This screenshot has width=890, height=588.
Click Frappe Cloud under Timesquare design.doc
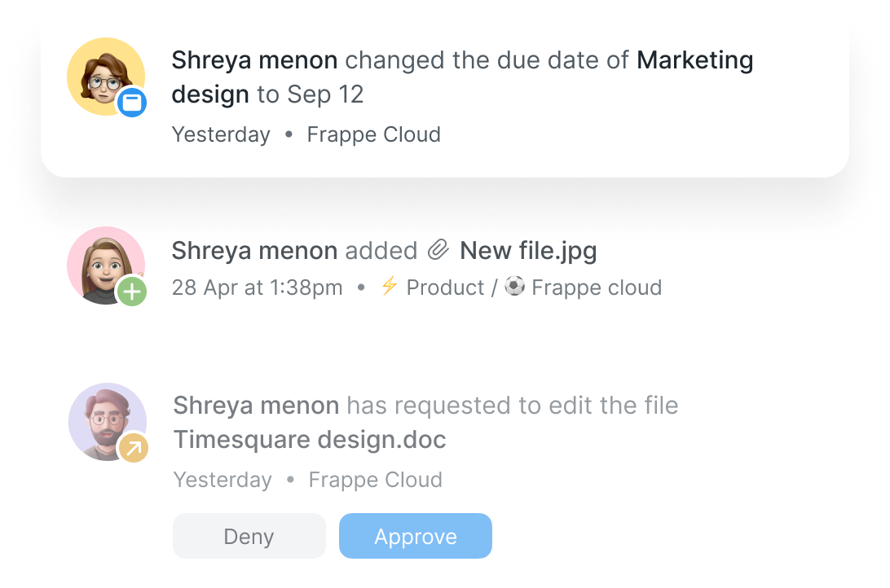coord(375,480)
